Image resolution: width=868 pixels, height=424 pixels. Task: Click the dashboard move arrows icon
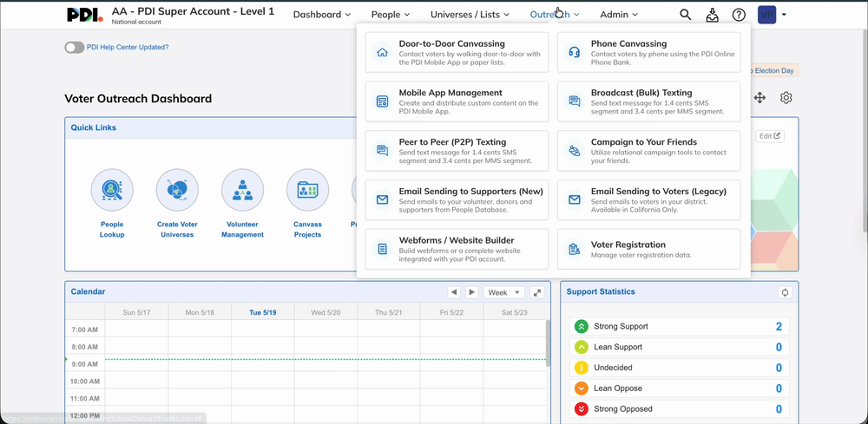[759, 98]
